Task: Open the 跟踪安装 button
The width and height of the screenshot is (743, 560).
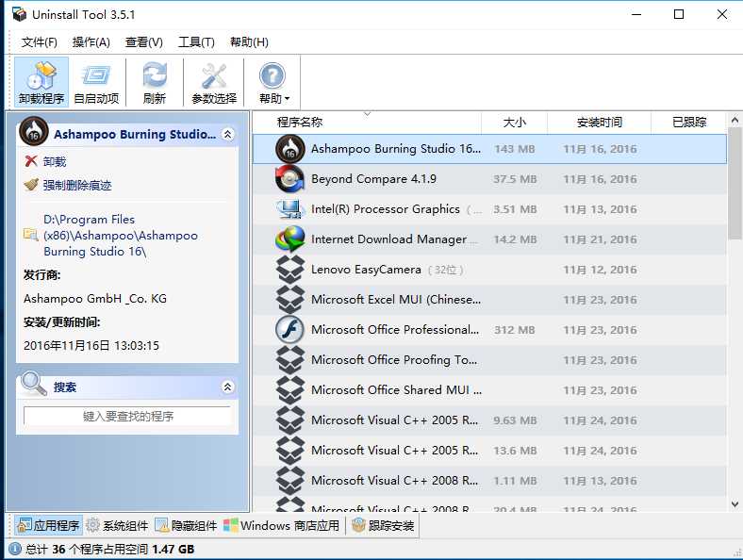Action: coord(384,525)
